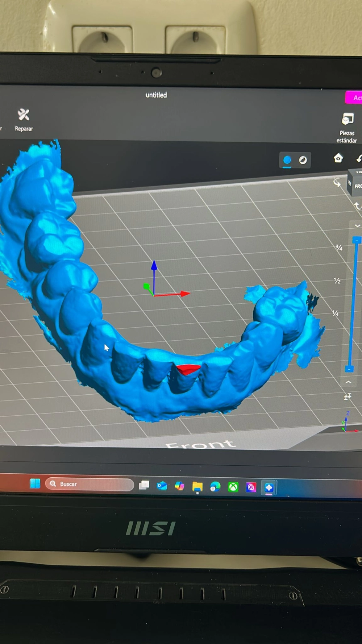Click the red highlighted area on the model

[x=188, y=369]
